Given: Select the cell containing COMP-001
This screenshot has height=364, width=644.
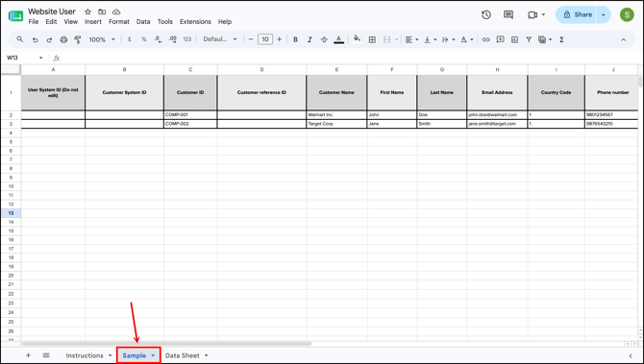Looking at the screenshot, I should (190, 115).
